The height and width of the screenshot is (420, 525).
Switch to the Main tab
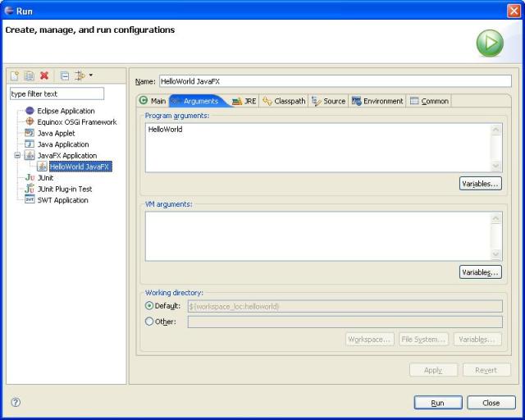tap(153, 101)
